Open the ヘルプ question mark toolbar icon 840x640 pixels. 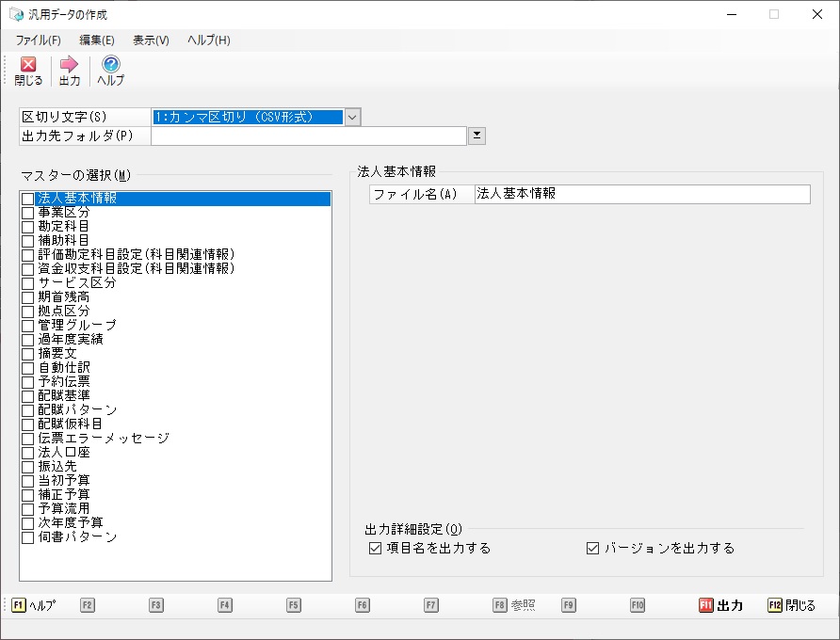(110, 65)
